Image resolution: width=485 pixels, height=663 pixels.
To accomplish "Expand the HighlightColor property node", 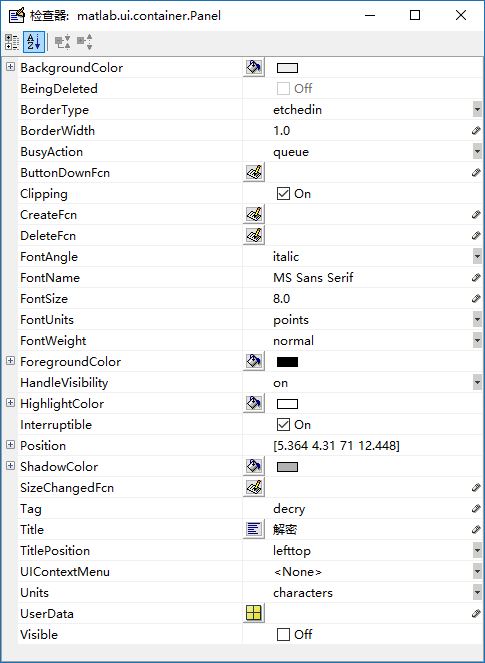I will 10,403.
